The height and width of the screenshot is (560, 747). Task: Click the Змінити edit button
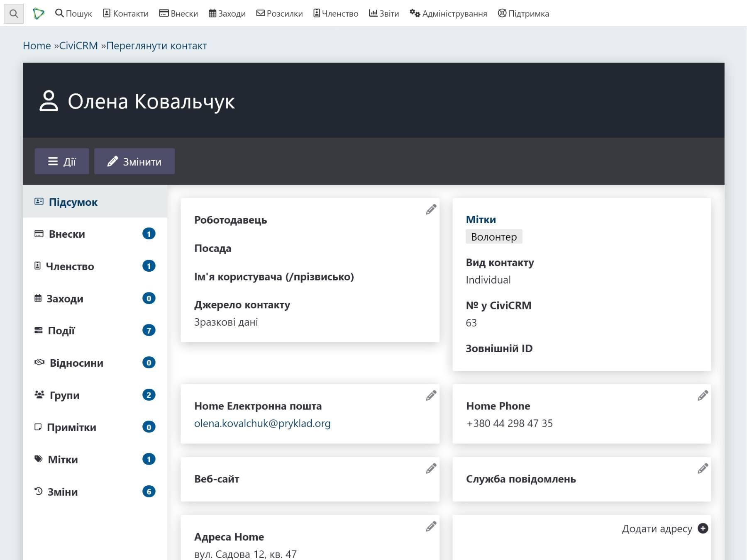(x=134, y=161)
